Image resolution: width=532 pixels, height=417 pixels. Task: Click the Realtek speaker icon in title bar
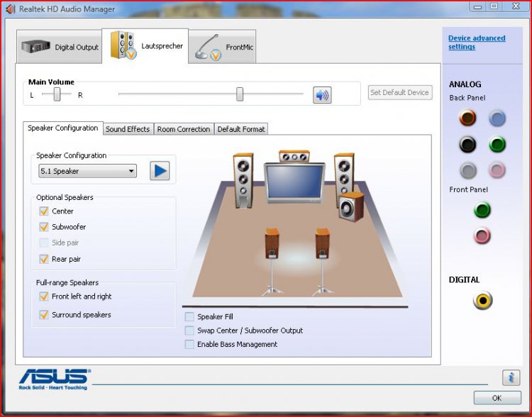pyautogui.click(x=11, y=9)
